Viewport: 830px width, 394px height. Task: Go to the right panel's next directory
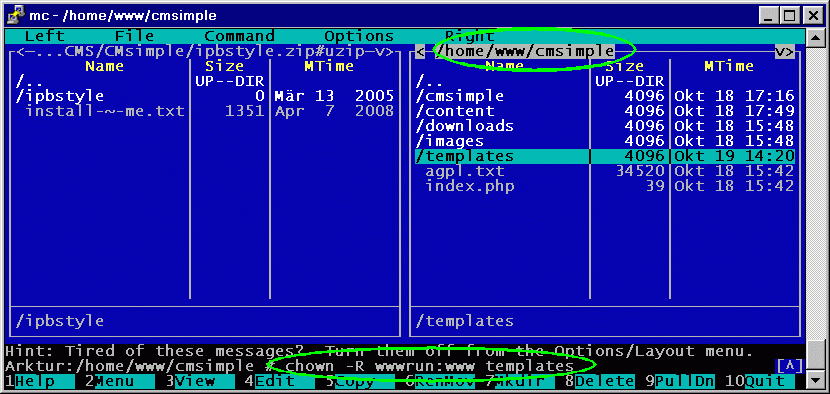790,51
